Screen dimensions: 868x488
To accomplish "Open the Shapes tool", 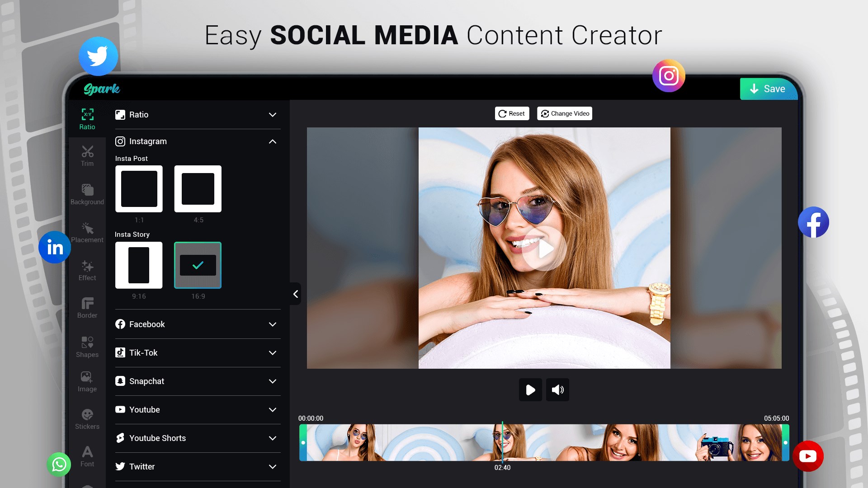I will [87, 347].
